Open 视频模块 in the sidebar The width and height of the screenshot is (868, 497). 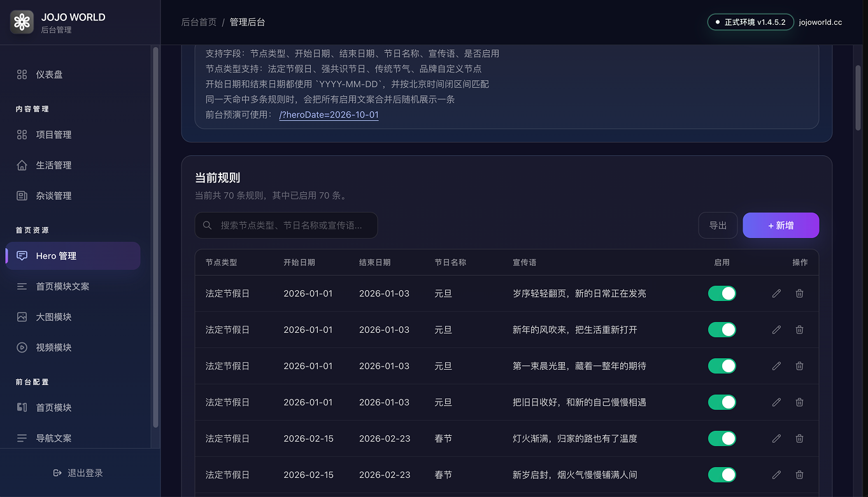coord(73,347)
